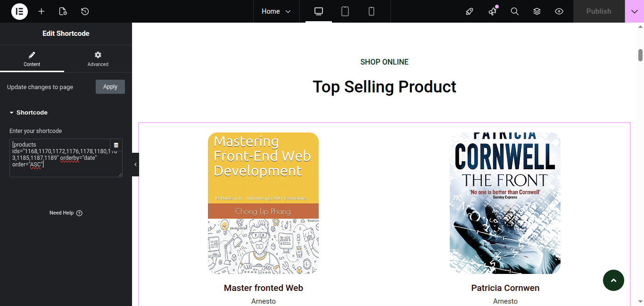Image resolution: width=644 pixels, height=306 pixels.
Task: Switch to Mobile responsive mode
Action: click(x=372, y=11)
